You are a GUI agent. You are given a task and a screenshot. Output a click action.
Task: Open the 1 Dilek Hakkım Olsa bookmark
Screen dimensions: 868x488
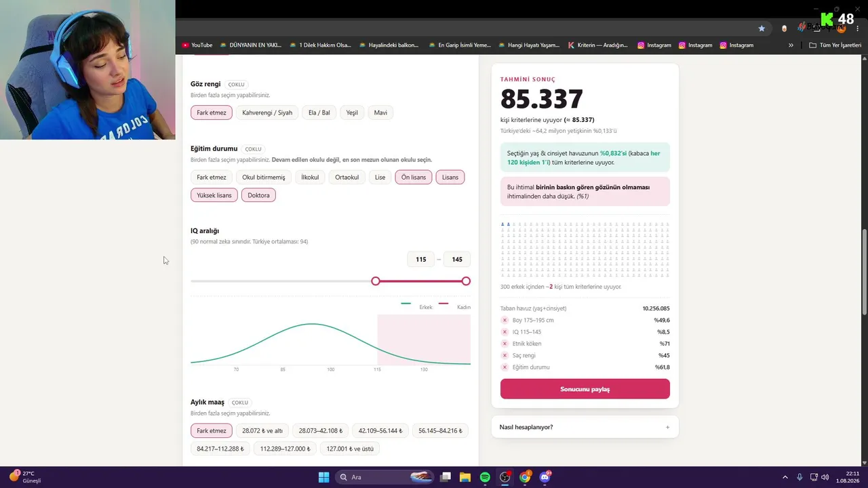(x=320, y=45)
